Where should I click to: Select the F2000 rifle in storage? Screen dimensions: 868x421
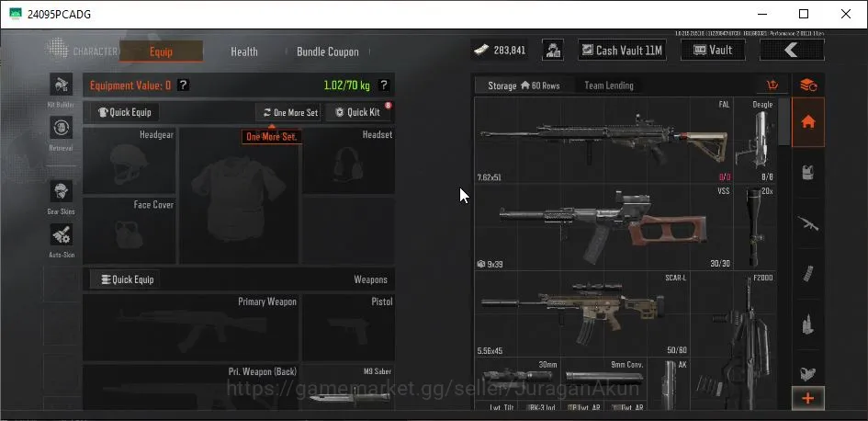click(x=734, y=341)
